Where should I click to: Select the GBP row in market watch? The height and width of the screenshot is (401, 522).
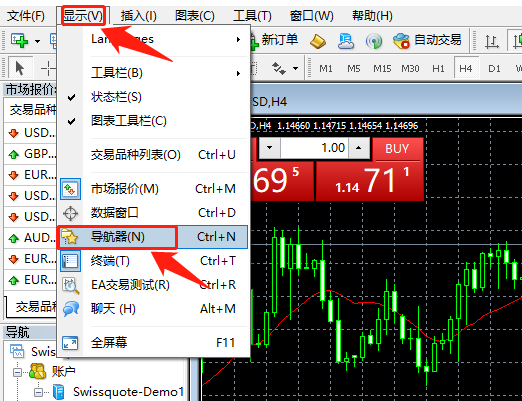[31, 154]
